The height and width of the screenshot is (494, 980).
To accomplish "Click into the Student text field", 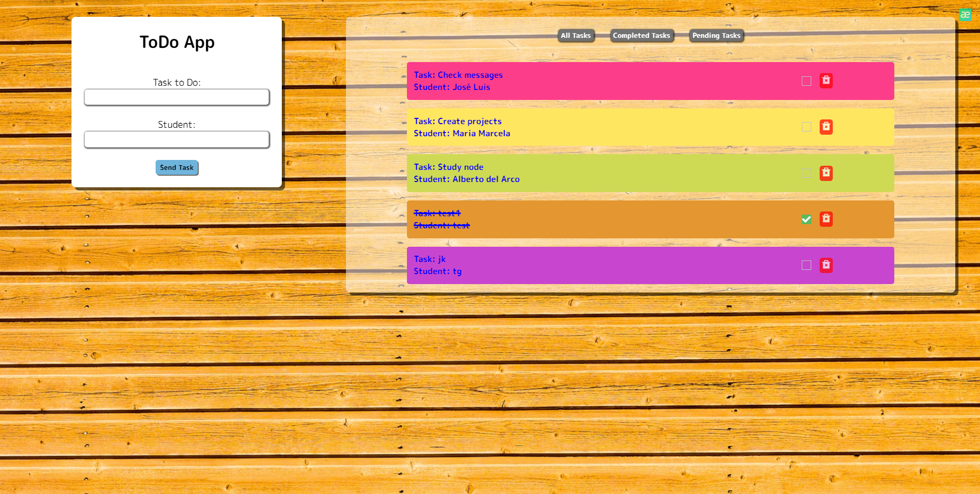I will point(177,139).
